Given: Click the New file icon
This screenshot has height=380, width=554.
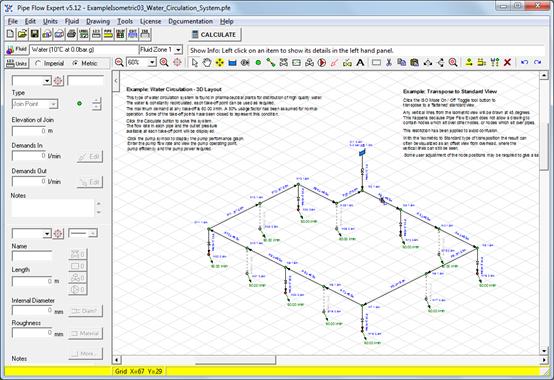Looking at the screenshot, I should tap(11, 34).
